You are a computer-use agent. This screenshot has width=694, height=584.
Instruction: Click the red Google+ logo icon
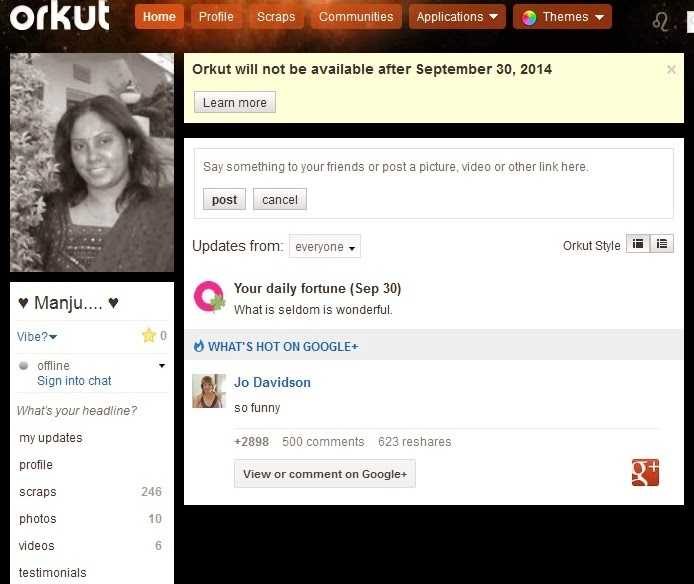(645, 472)
